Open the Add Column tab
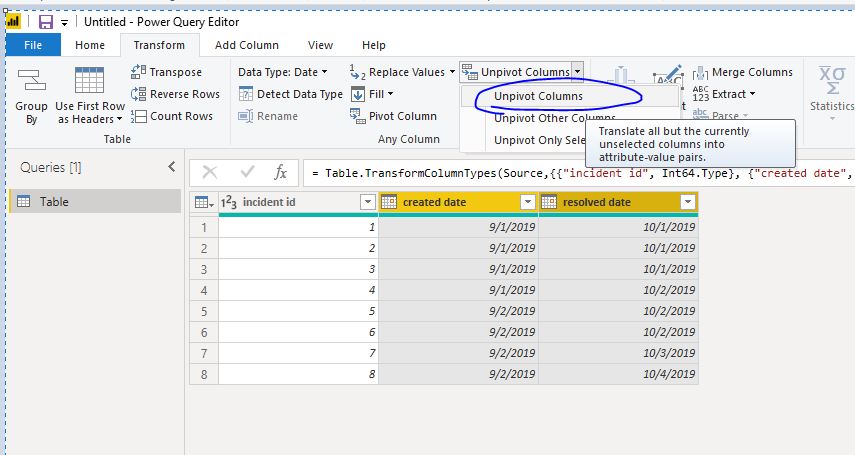The width and height of the screenshot is (855, 455). point(246,45)
